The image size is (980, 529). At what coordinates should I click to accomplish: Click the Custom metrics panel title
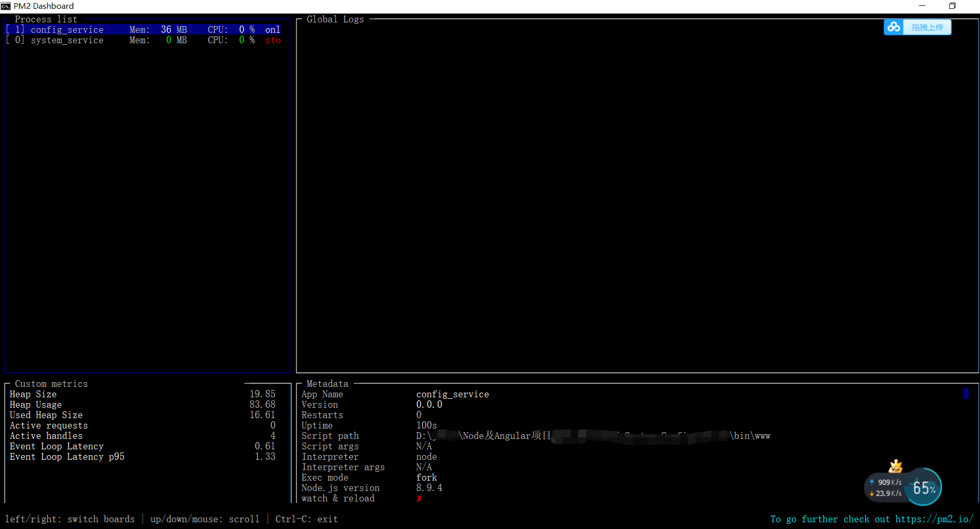click(51, 384)
